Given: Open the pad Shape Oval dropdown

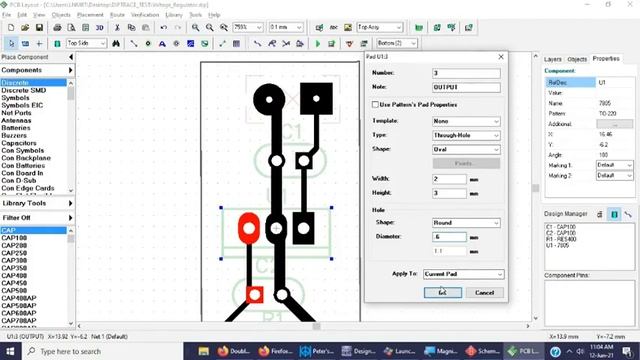Looking at the screenshot, I should click(x=466, y=149).
